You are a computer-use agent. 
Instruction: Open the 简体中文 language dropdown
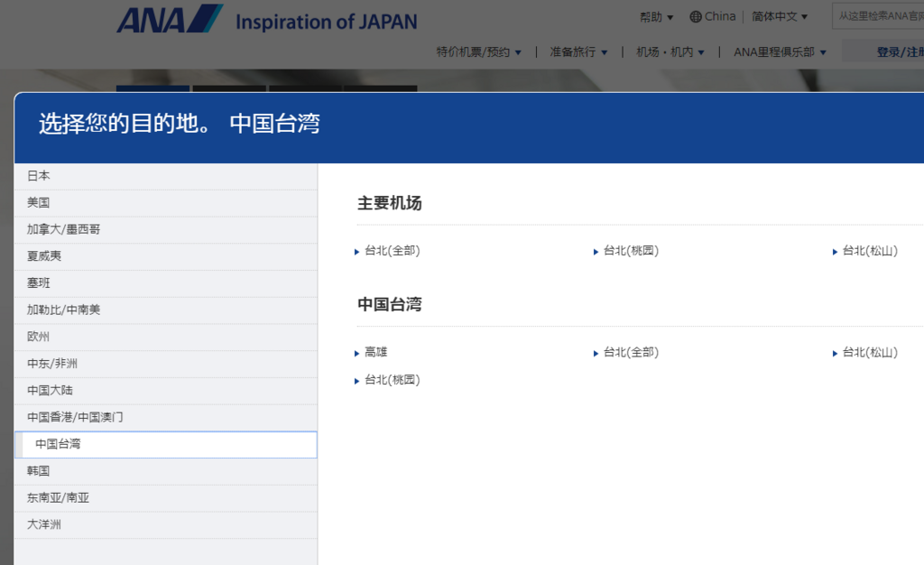778,17
